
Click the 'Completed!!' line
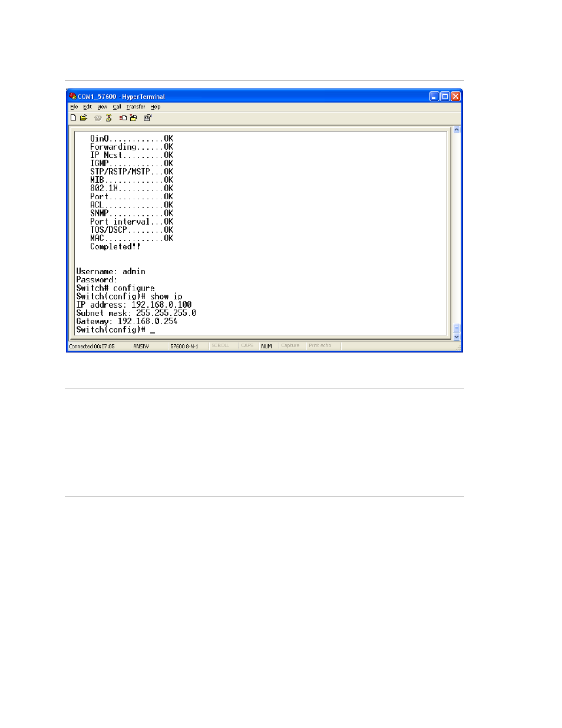coord(115,246)
